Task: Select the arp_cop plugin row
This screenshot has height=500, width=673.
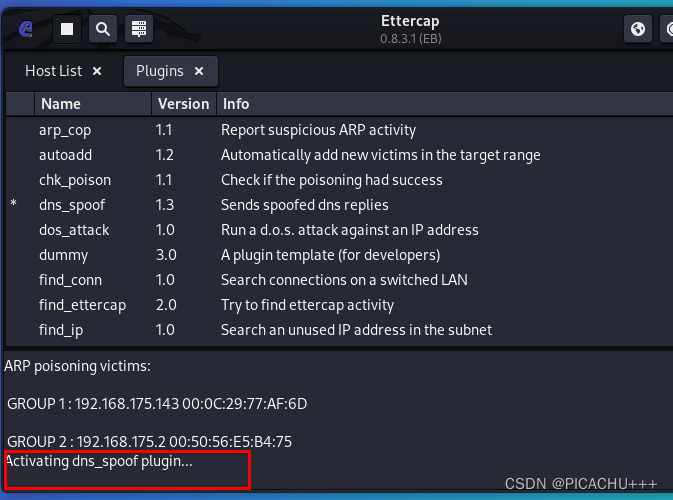Action: pyautogui.click(x=65, y=130)
